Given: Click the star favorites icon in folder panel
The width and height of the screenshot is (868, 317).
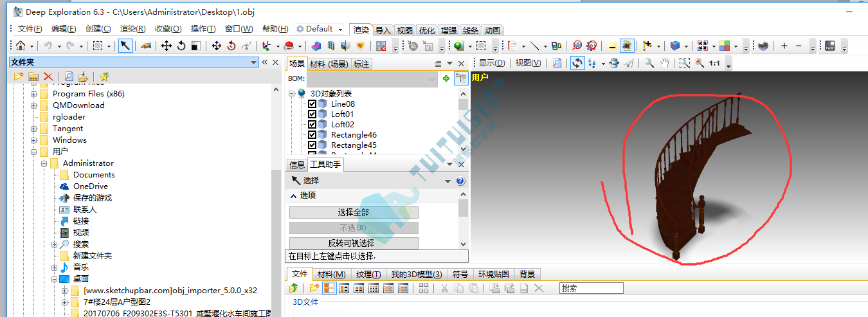Looking at the screenshot, I should point(104,77).
